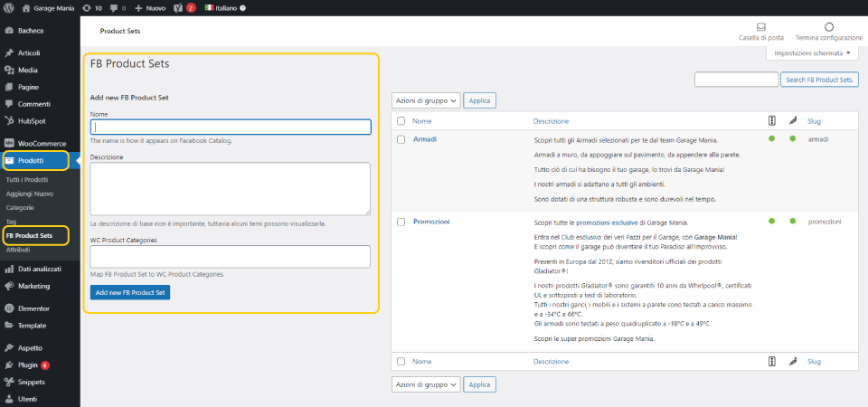This screenshot has width=868, height=407.
Task: Sort by Slug column header
Action: 815,120
